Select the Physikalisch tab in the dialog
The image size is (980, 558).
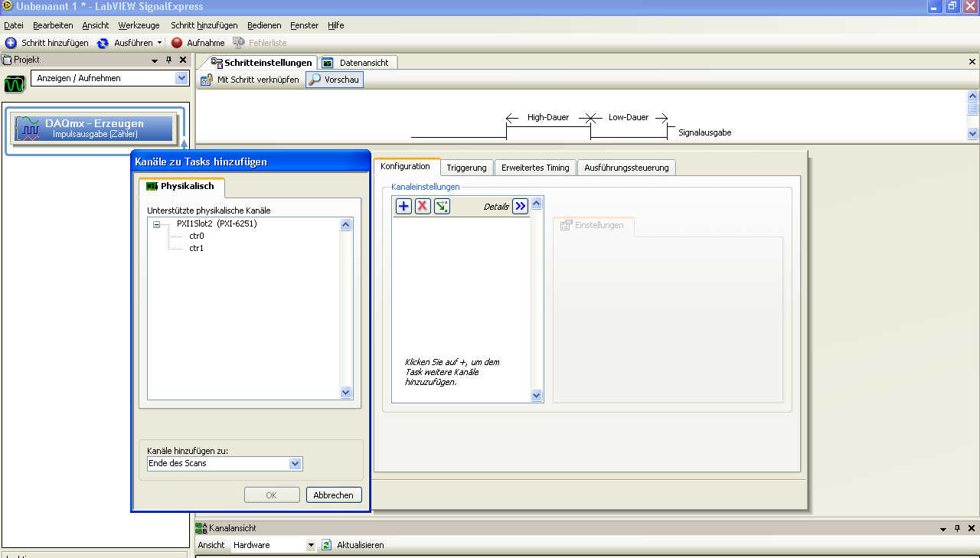181,187
